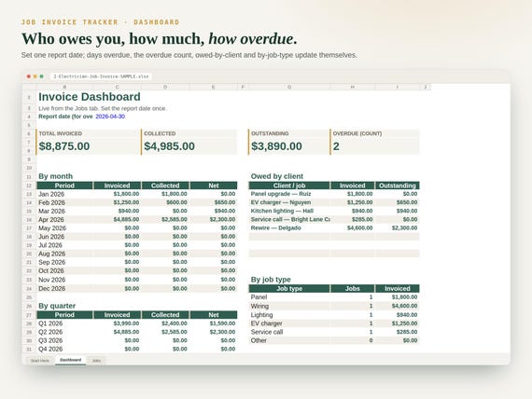Select column C header
This screenshot has width=532, height=399.
[x=117, y=87]
